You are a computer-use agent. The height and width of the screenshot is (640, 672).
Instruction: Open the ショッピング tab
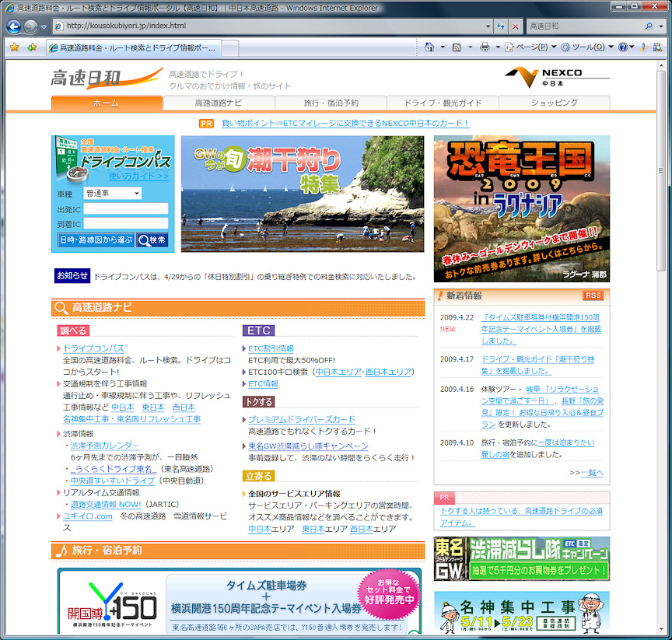[x=555, y=103]
